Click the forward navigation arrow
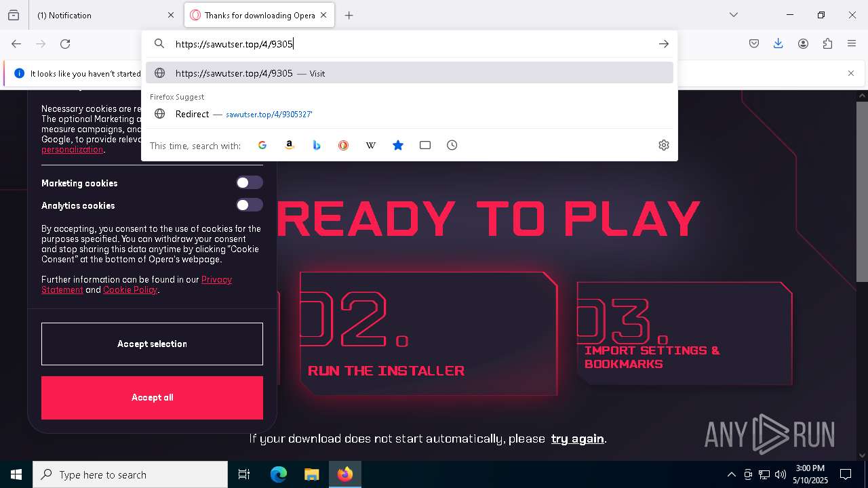This screenshot has width=868, height=488. [41, 44]
